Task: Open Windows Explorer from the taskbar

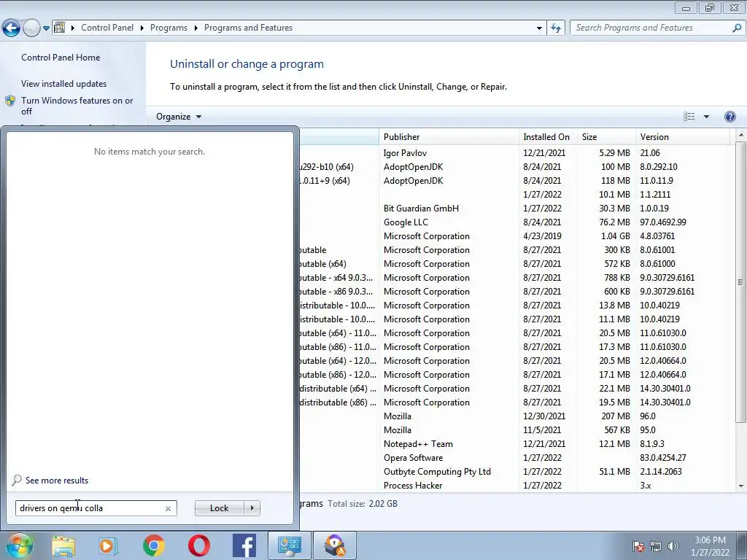Action: click(x=63, y=545)
